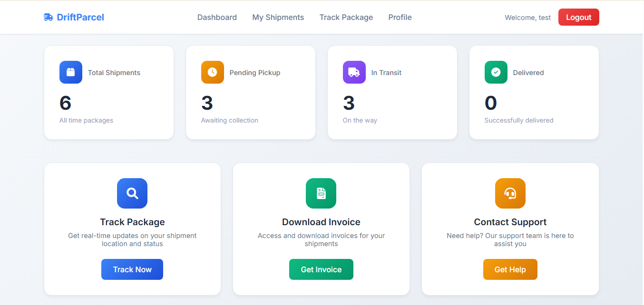Viewport: 644px width, 305px height.
Task: Open the Profile page
Action: [x=400, y=17]
